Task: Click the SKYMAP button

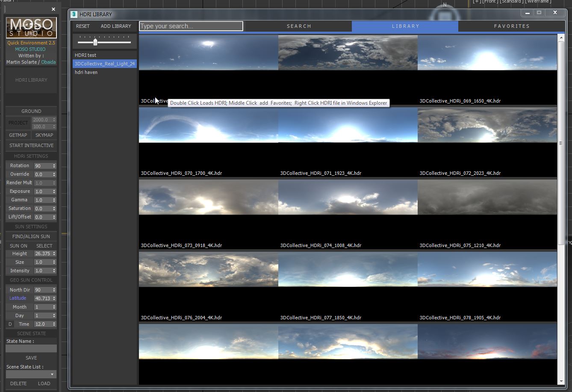Action: (44, 135)
